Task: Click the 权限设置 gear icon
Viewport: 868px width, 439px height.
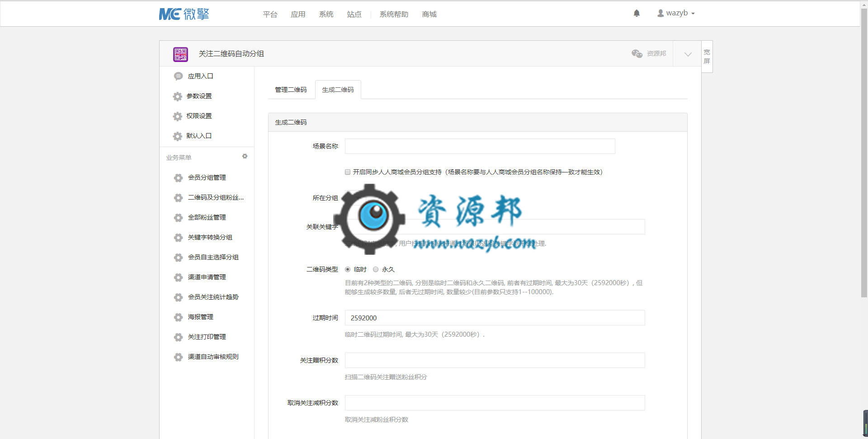Action: tap(178, 116)
